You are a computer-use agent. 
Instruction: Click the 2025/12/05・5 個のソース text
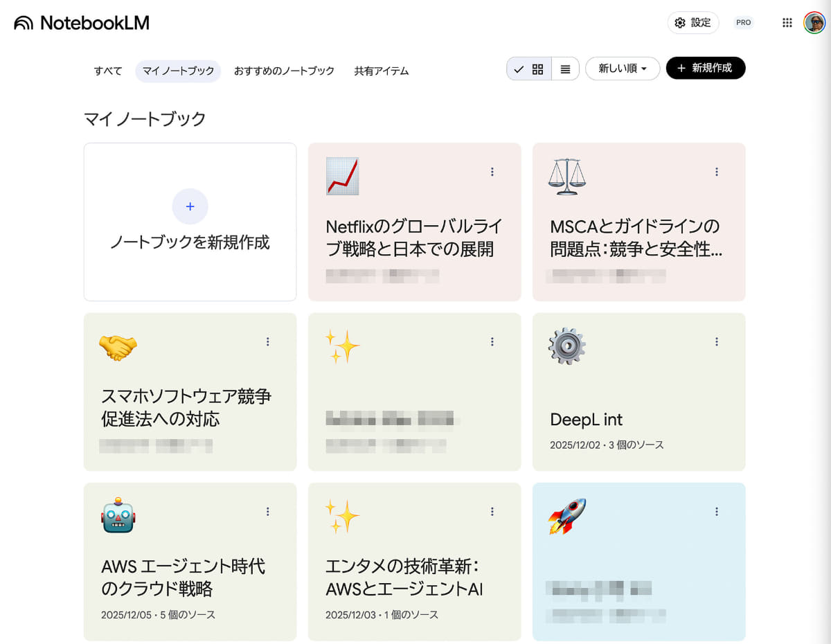(x=158, y=615)
